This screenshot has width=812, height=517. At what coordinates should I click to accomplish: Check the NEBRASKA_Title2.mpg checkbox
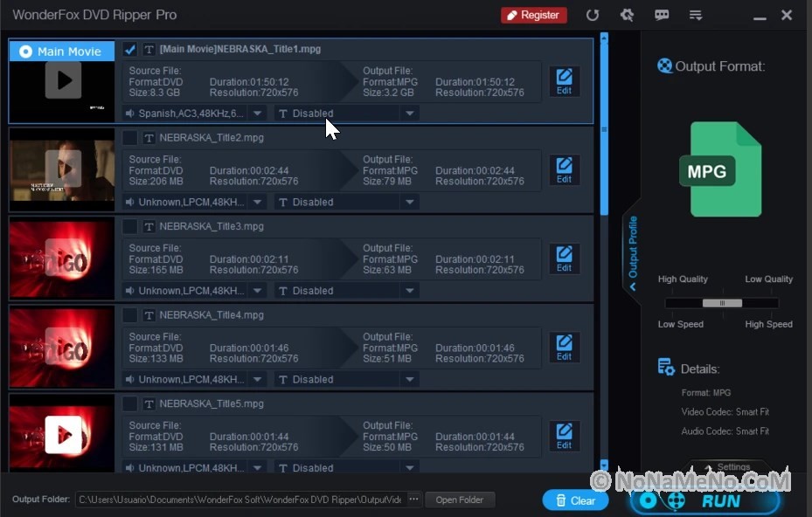pos(130,138)
